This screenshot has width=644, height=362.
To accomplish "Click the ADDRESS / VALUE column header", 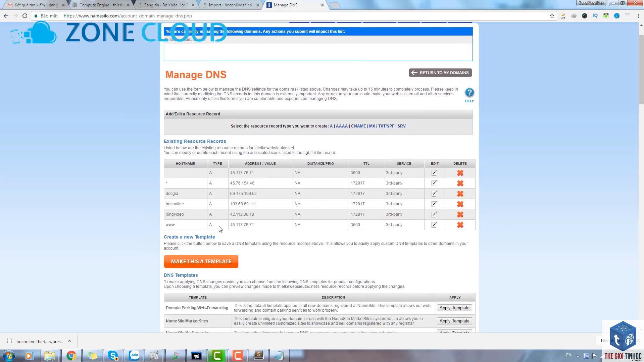I will tap(260, 164).
